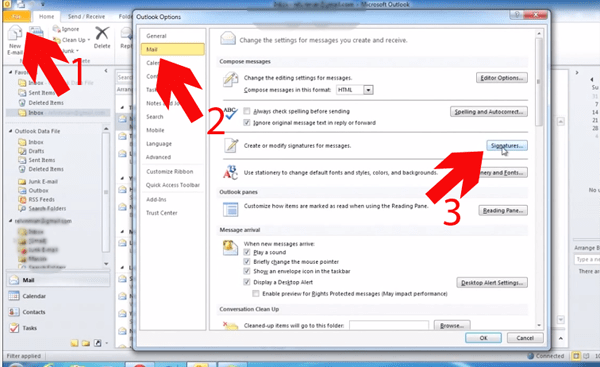
Task: Switch to Mail navigation module
Action: pyautogui.click(x=58, y=280)
